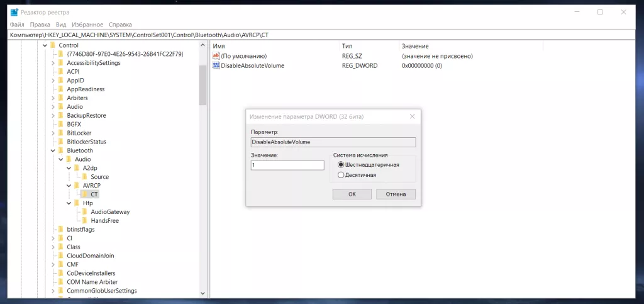Open the Файл menu

click(17, 25)
